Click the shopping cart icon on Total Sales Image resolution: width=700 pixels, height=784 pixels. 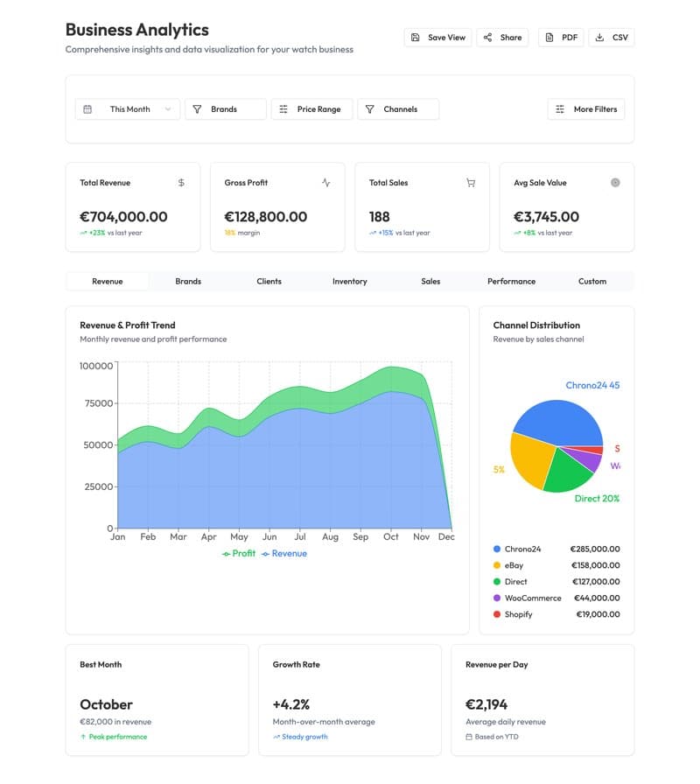[471, 183]
